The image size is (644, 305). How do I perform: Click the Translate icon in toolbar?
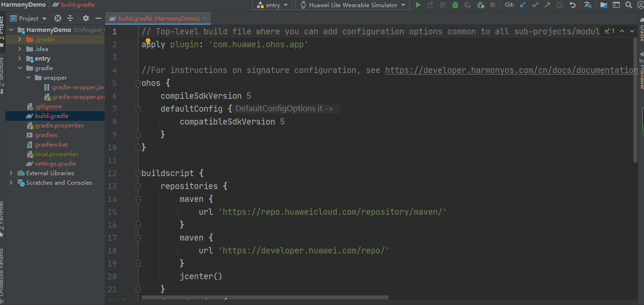(588, 5)
